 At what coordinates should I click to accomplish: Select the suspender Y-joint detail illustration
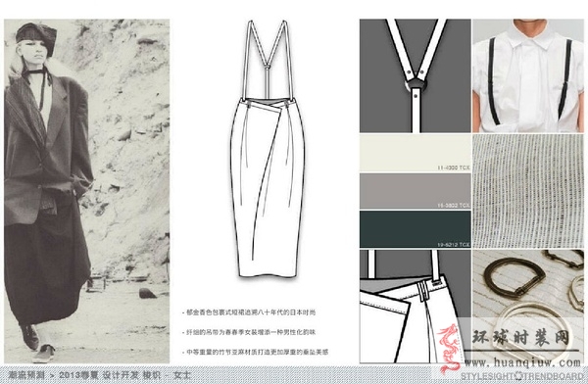(x=416, y=75)
